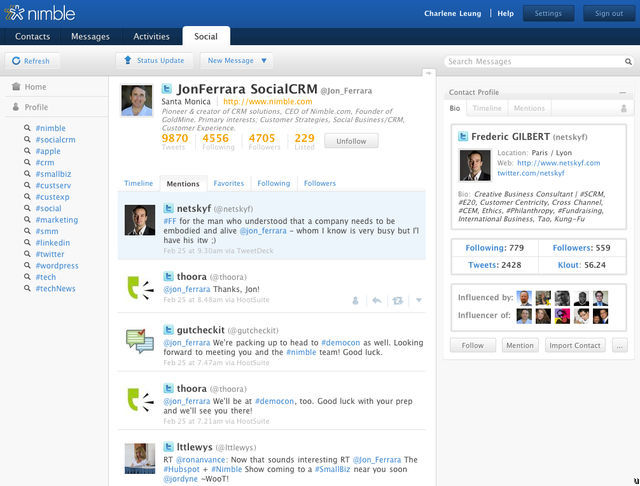The height and width of the screenshot is (486, 640).
Task: Open http://www.nimble.com link
Action: tap(268, 101)
